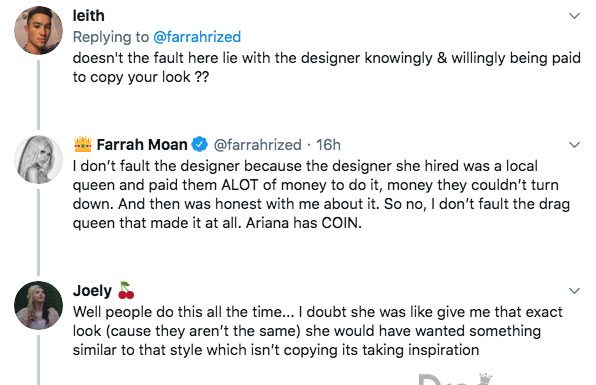Open Joely's tweet about taking inspiration

coord(317,331)
